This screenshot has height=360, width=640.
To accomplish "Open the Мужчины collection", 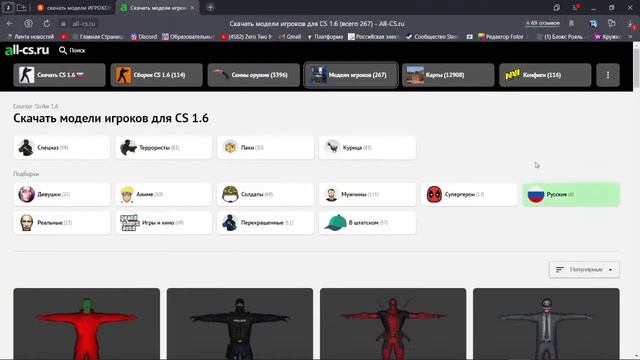I will pyautogui.click(x=367, y=194).
